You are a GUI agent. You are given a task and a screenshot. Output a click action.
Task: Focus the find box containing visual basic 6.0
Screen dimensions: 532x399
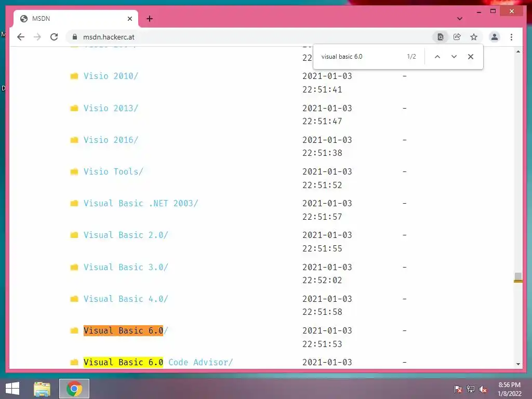[360, 57]
